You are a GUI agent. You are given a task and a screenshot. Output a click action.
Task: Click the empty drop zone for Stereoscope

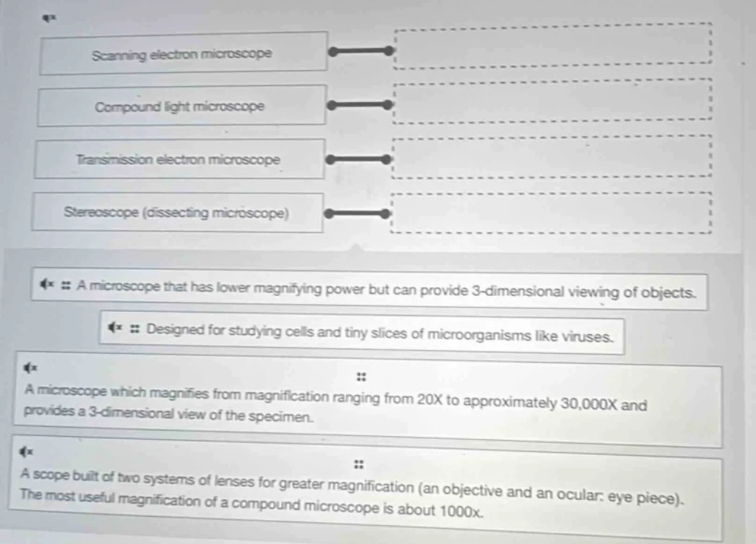point(550,213)
